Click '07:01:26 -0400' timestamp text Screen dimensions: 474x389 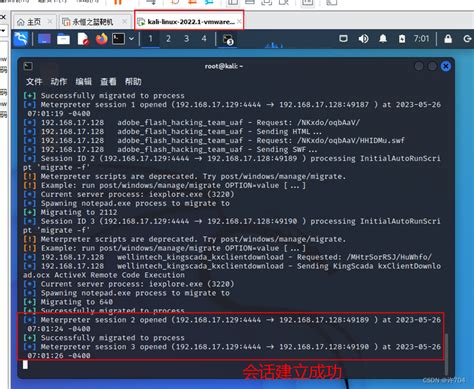59,356
